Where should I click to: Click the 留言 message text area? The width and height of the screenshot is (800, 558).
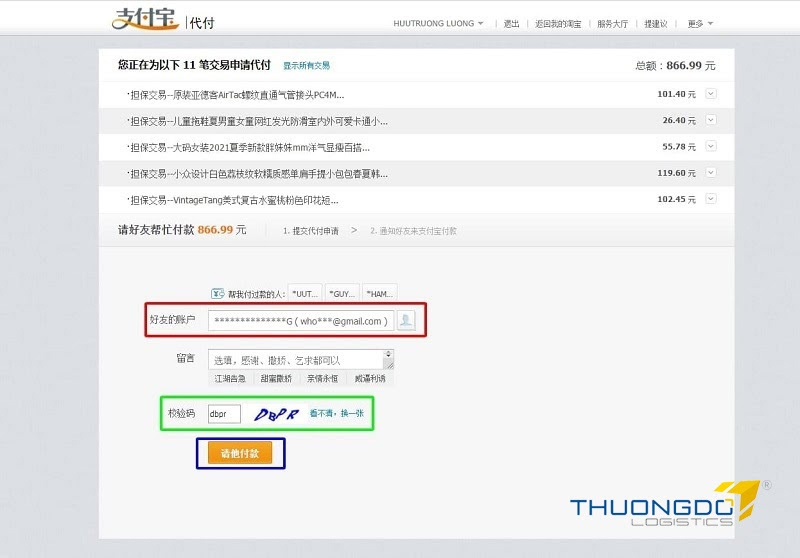296,360
